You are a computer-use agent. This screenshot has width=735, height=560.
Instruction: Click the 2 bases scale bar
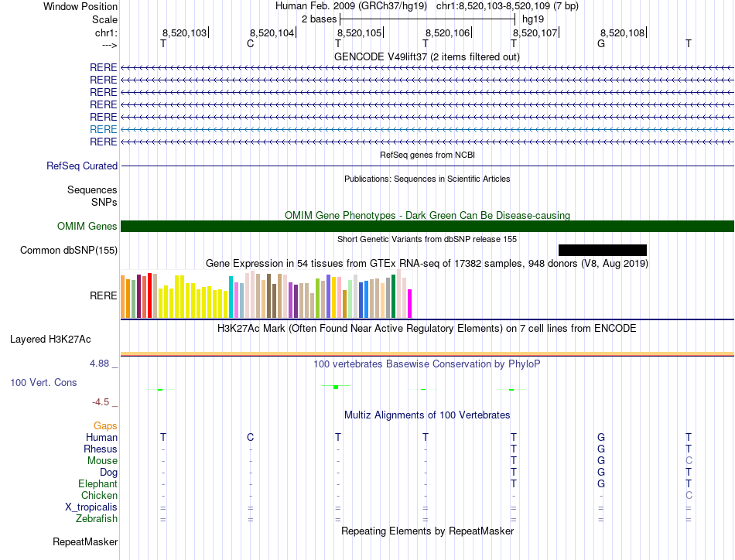pyautogui.click(x=428, y=19)
